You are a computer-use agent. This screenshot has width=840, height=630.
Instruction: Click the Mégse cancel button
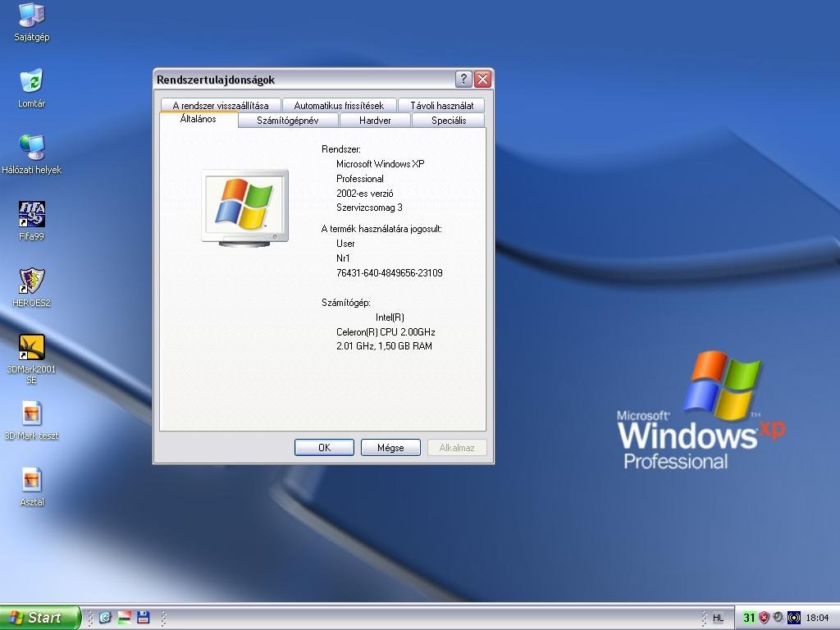pyautogui.click(x=390, y=447)
